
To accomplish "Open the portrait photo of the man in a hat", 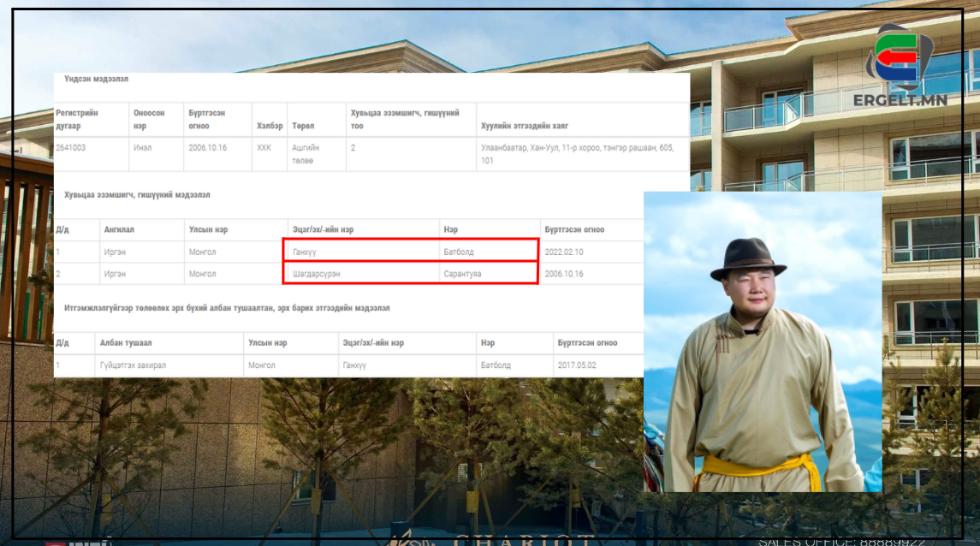I will click(762, 342).
